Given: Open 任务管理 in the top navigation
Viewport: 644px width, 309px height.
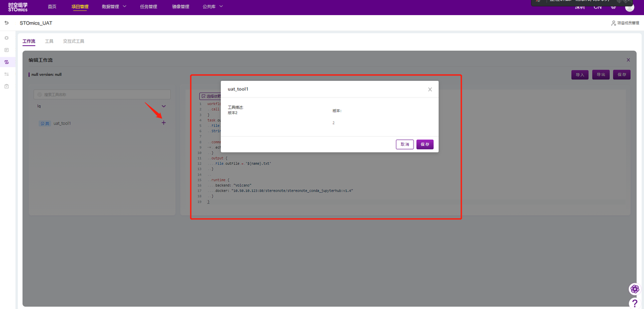Looking at the screenshot, I should coord(148,7).
